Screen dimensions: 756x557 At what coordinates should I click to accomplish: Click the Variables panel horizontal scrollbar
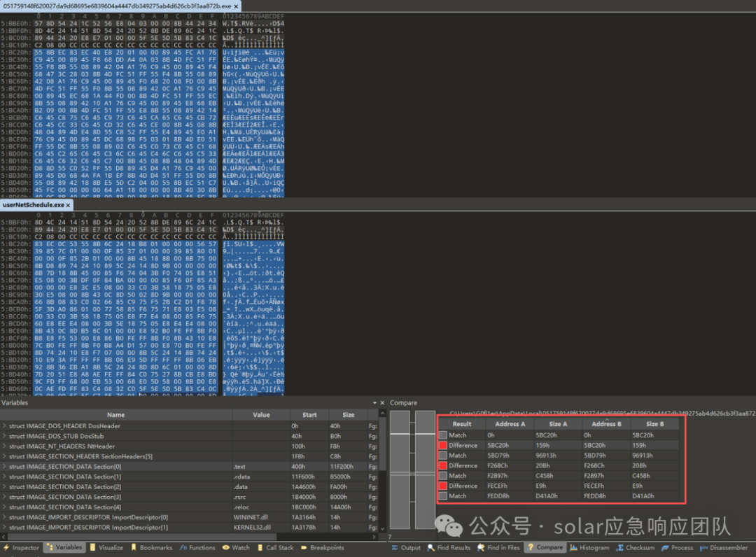(142, 536)
